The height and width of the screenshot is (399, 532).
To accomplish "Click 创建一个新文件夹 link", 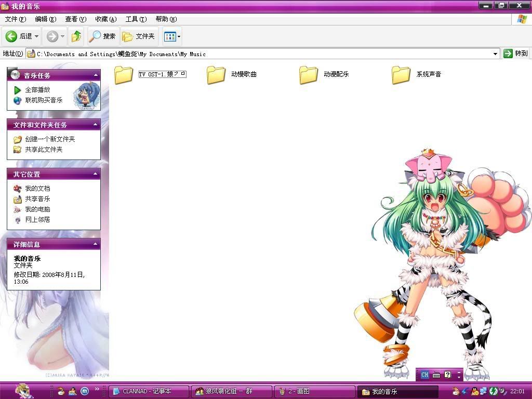I will coord(50,139).
